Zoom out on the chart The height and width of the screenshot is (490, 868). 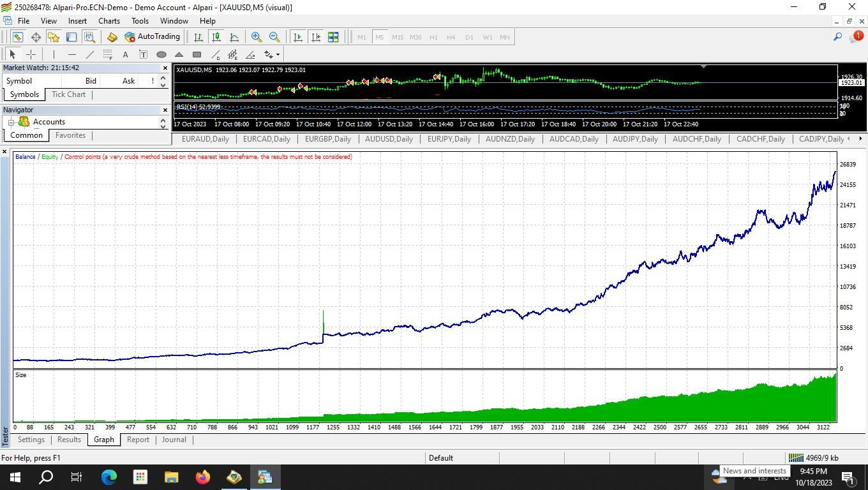[274, 37]
